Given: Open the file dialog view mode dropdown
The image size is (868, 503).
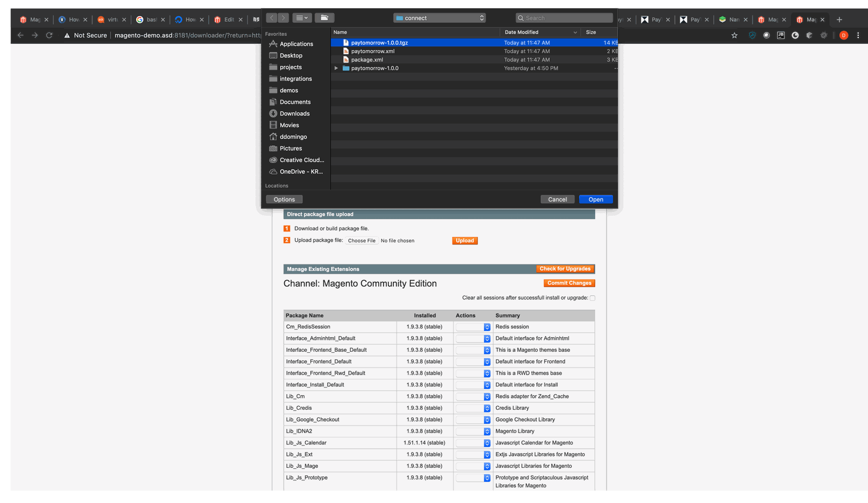Looking at the screenshot, I should pyautogui.click(x=302, y=18).
